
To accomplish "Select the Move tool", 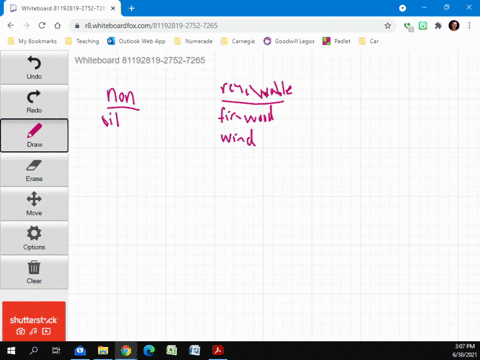I will click(34, 204).
